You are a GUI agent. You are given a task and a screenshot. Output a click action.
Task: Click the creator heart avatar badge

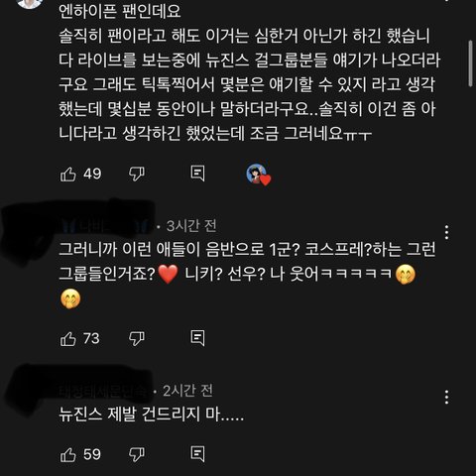[x=258, y=175]
